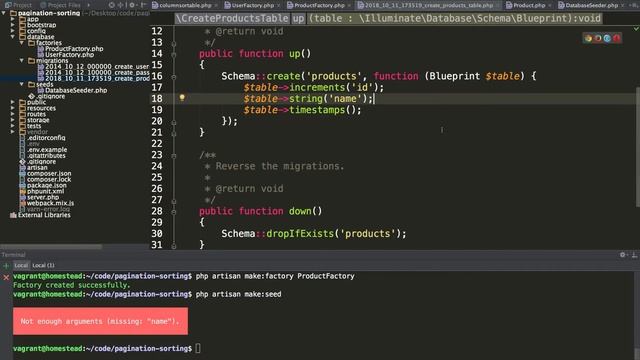The image size is (640, 360).
Task: Open .env.example in the project tree
Action: pos(47,150)
